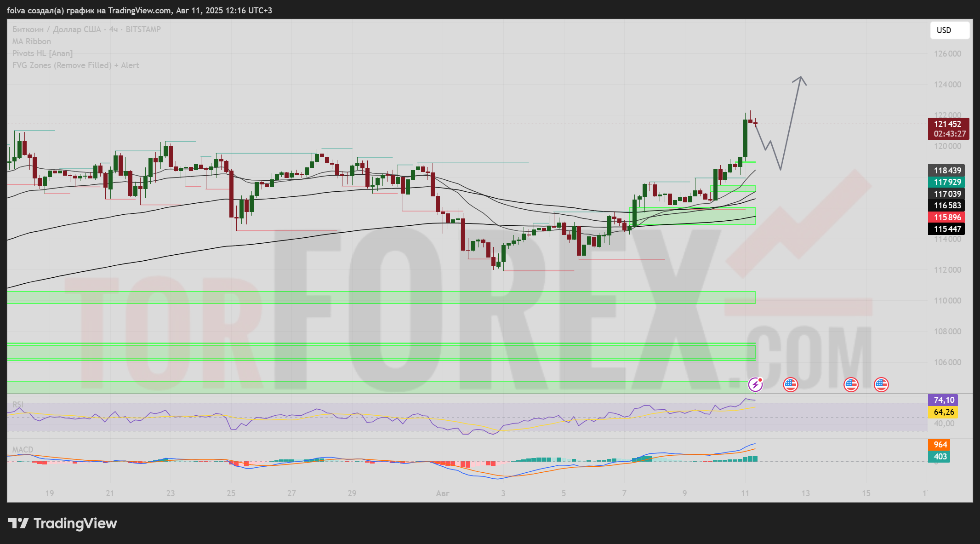
Task: Click the TradingView logo at bottom left
Action: click(x=63, y=523)
